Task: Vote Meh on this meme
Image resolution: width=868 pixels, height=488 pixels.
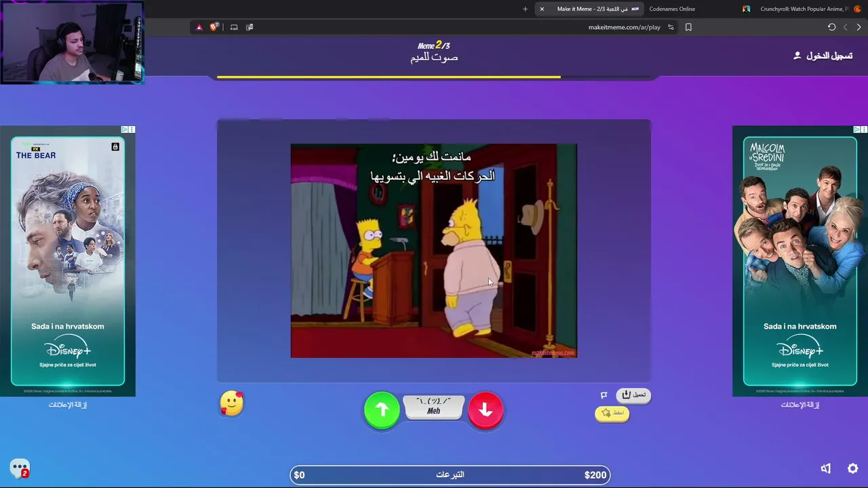Action: click(434, 407)
